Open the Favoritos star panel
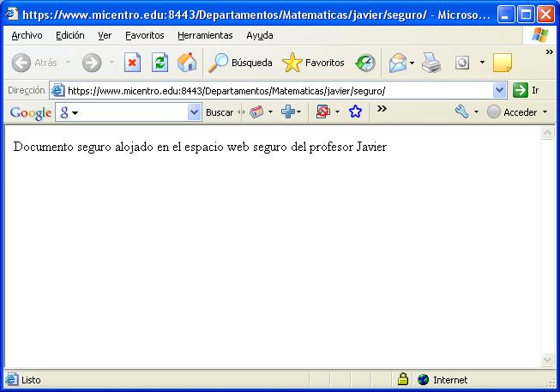The image size is (560, 392). pyautogui.click(x=314, y=63)
